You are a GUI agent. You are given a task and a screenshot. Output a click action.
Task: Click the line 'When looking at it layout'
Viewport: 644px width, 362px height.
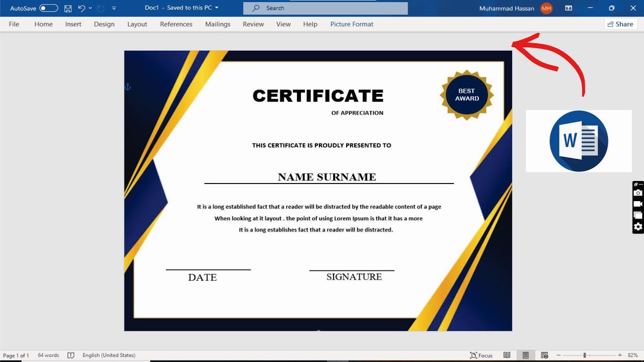pyautogui.click(x=318, y=219)
